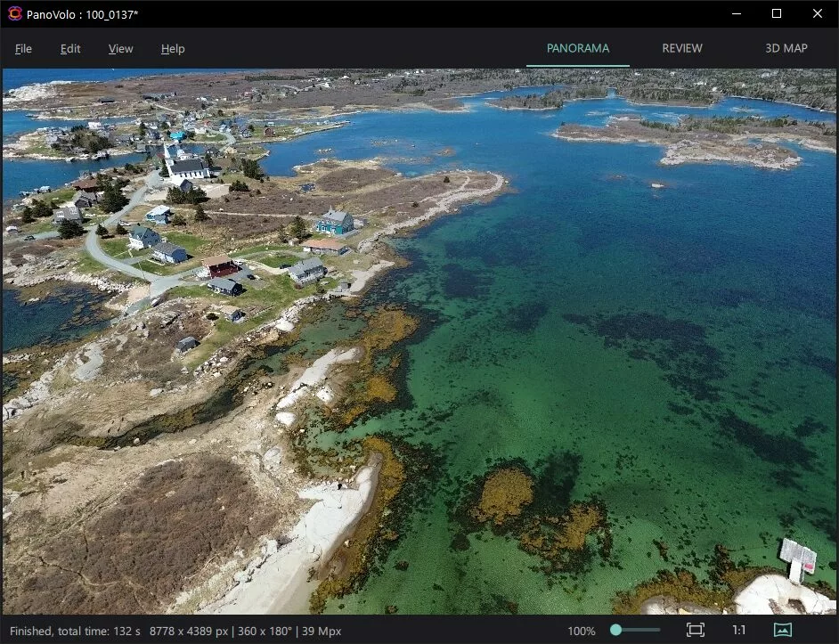Image resolution: width=839 pixels, height=644 pixels.
Task: Click the PanoVolo app logo icon
Action: pyautogui.click(x=14, y=14)
